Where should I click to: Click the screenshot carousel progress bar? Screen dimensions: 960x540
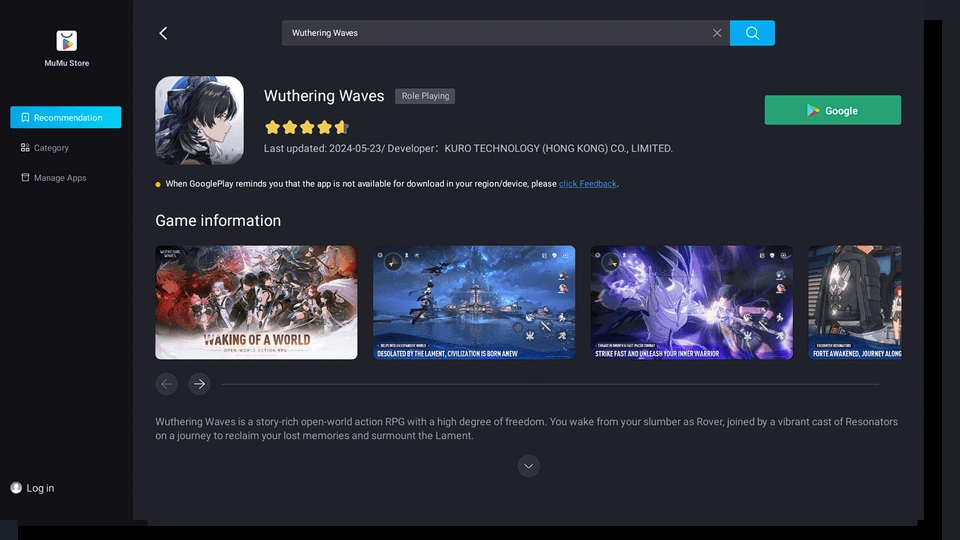[550, 384]
